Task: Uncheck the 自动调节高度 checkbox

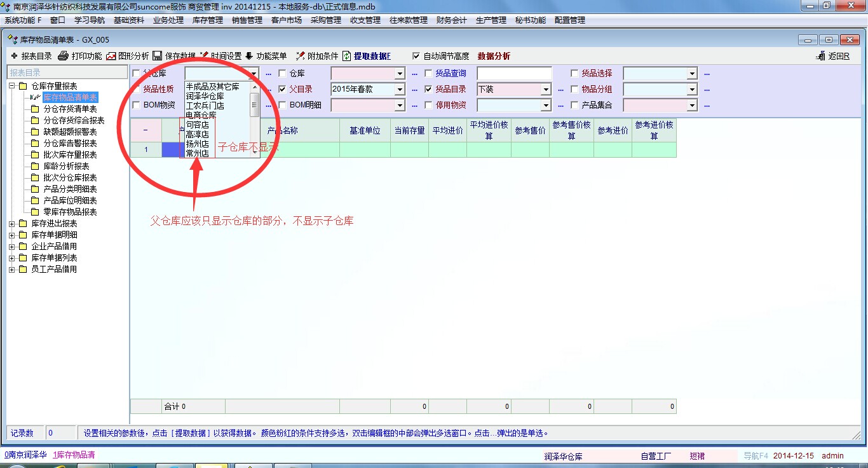Action: pos(416,56)
